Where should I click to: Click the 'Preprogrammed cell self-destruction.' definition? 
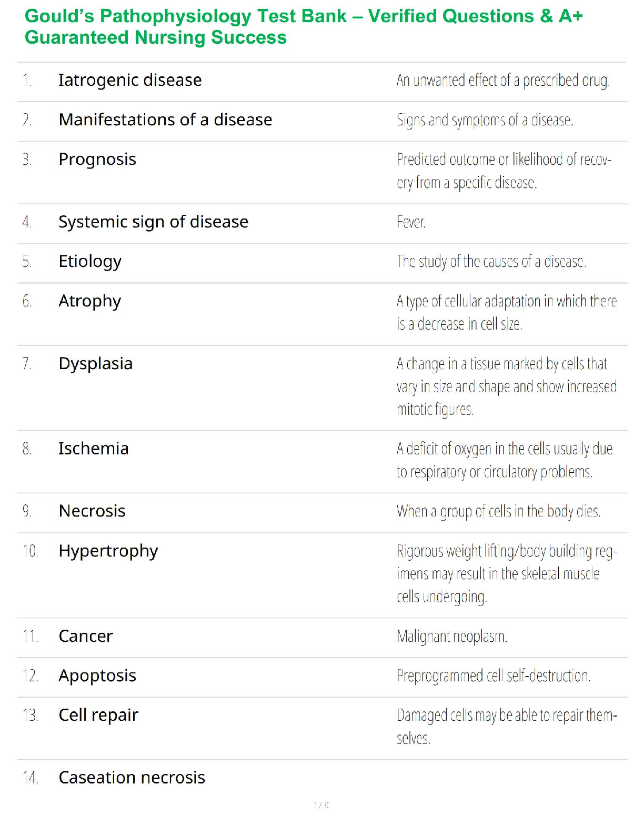pyautogui.click(x=494, y=676)
